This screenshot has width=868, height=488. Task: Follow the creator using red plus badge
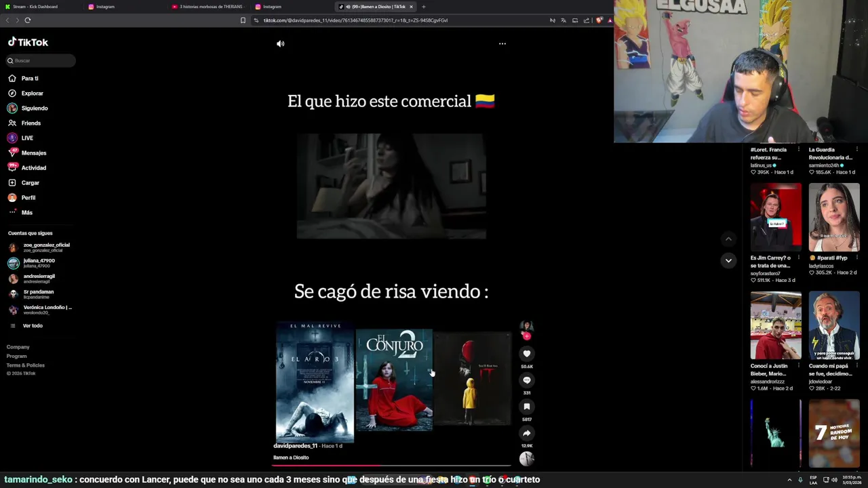point(527,336)
